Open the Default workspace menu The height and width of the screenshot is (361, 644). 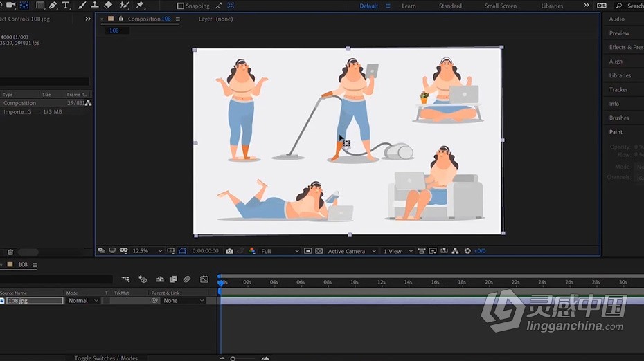[388, 6]
